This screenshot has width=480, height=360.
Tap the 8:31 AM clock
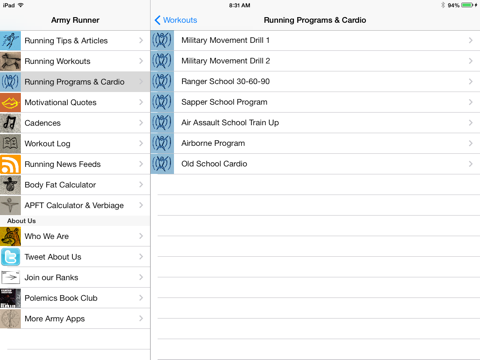239,5
